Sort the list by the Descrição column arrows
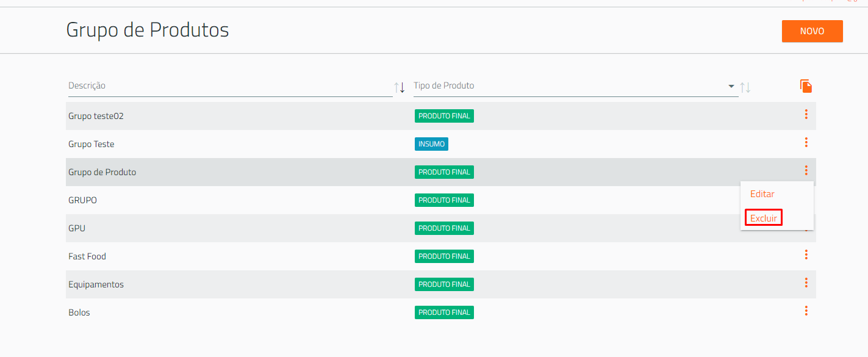 pos(400,87)
